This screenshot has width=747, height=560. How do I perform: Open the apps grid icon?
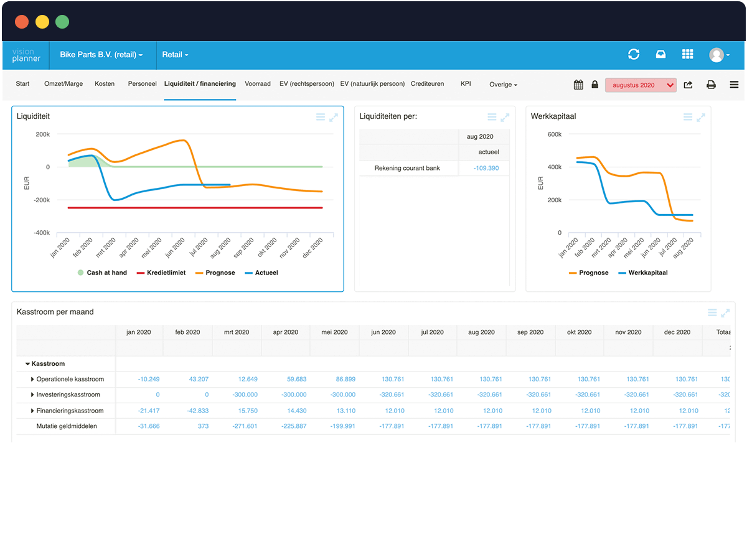click(x=687, y=55)
